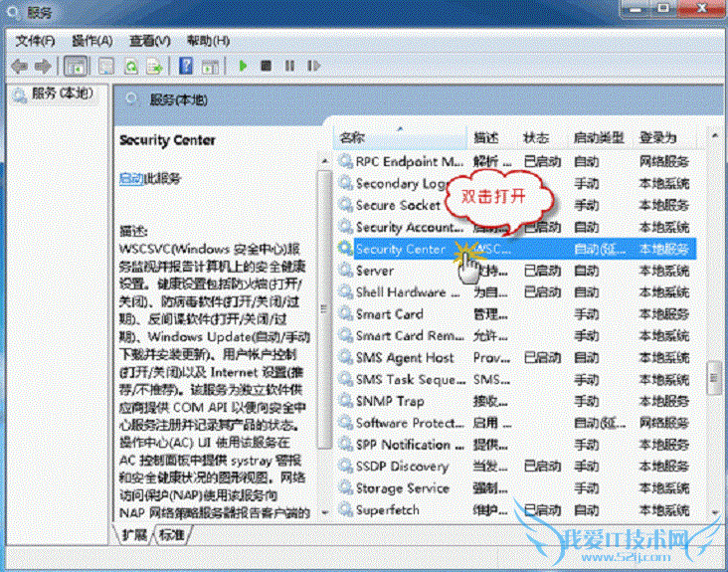
Task: Select the Storage Service name
Action: pyautogui.click(x=402, y=488)
